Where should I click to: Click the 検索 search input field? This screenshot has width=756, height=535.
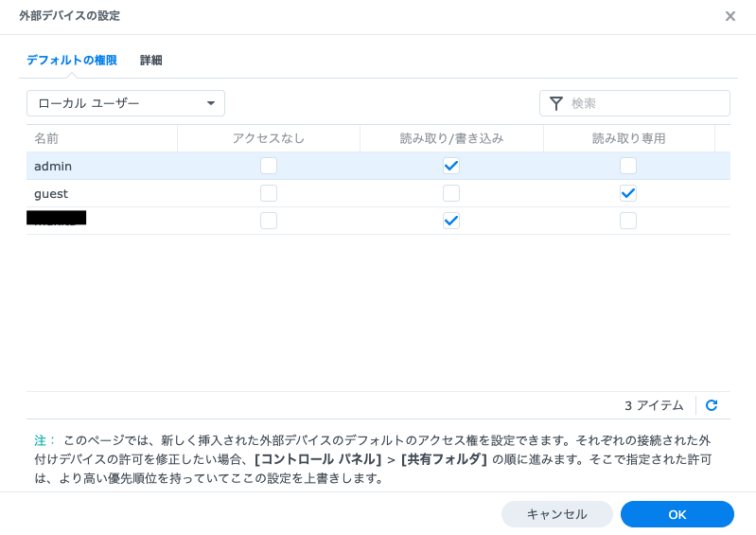635,103
